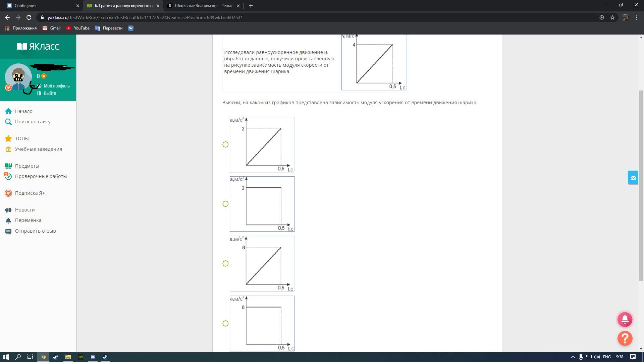
Task: Select the constant acceleration 8 graph option
Action: tap(225, 323)
